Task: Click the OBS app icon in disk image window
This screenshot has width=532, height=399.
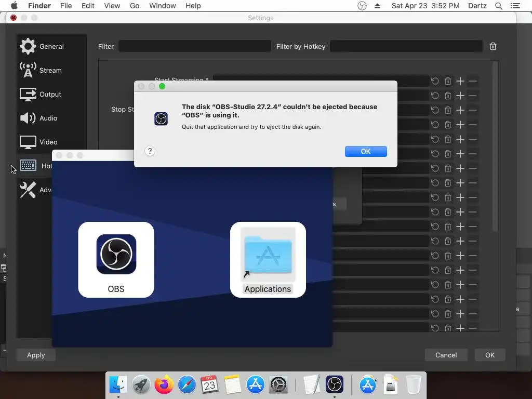Action: [x=116, y=254]
